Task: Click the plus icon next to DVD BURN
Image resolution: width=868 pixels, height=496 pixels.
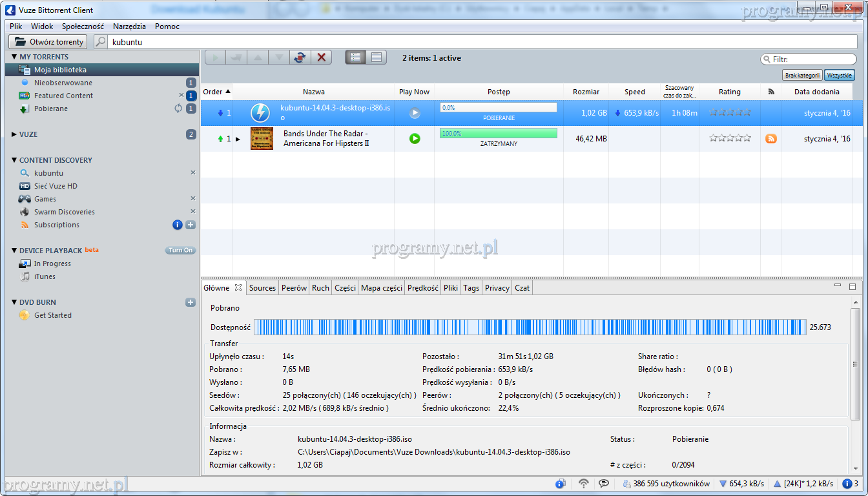Action: (x=191, y=302)
